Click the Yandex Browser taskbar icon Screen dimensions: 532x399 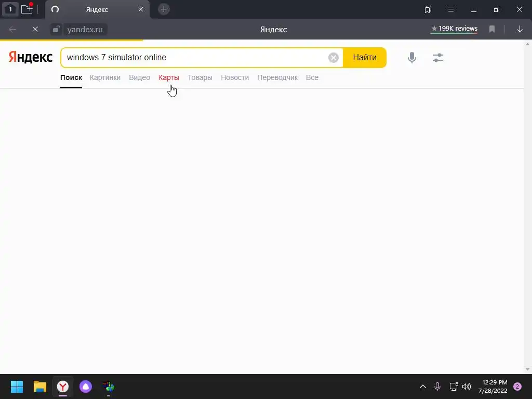[63, 387]
